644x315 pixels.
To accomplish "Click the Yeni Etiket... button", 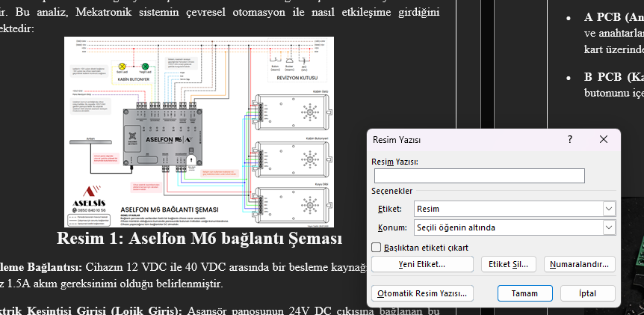I will pyautogui.click(x=422, y=264).
